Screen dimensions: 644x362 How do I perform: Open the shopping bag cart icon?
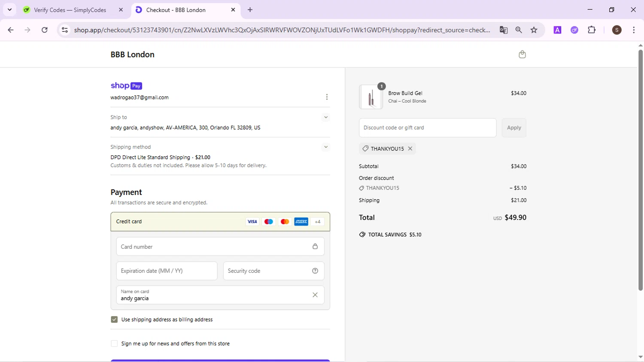point(522,54)
